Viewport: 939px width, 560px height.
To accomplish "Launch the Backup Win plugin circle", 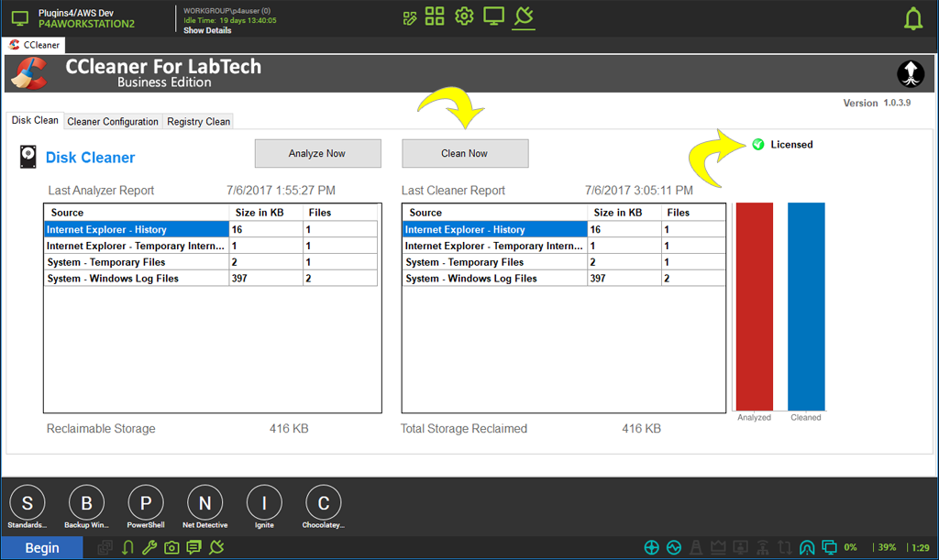I will pos(86,503).
